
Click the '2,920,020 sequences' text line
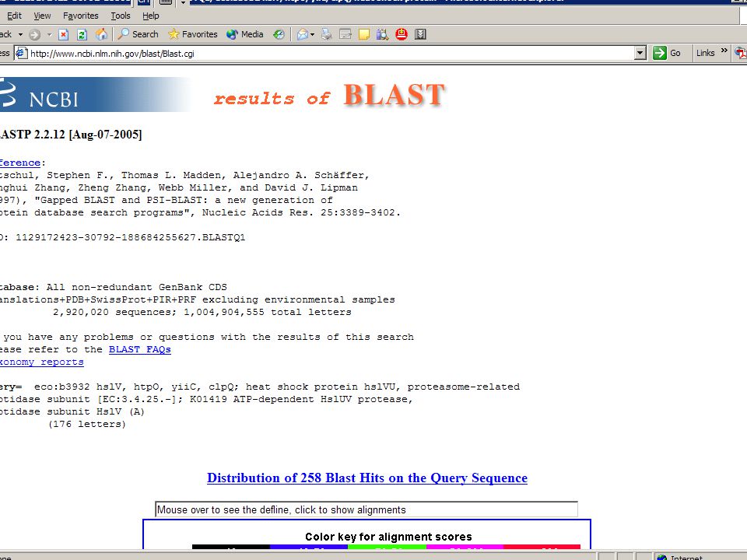point(202,313)
